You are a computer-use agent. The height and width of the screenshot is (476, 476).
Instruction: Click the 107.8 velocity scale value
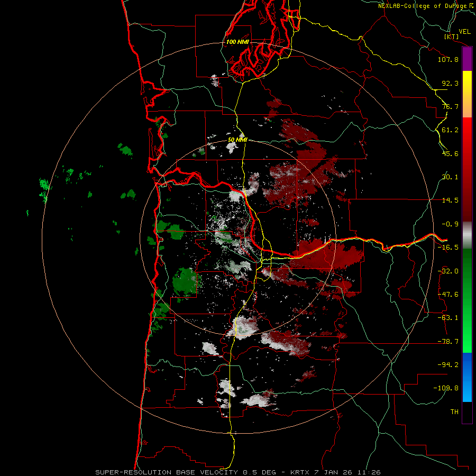tap(448, 59)
